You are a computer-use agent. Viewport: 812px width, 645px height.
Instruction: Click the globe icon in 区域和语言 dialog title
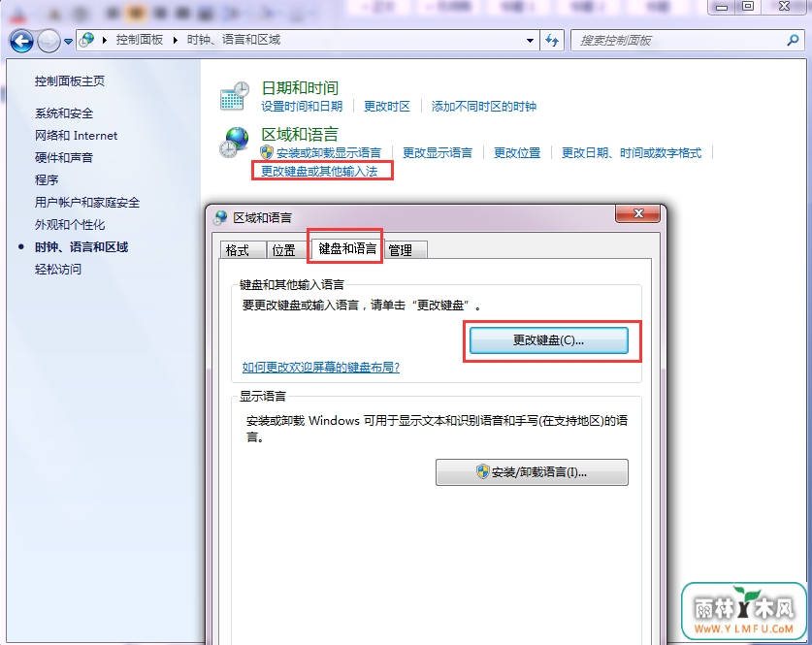(220, 217)
